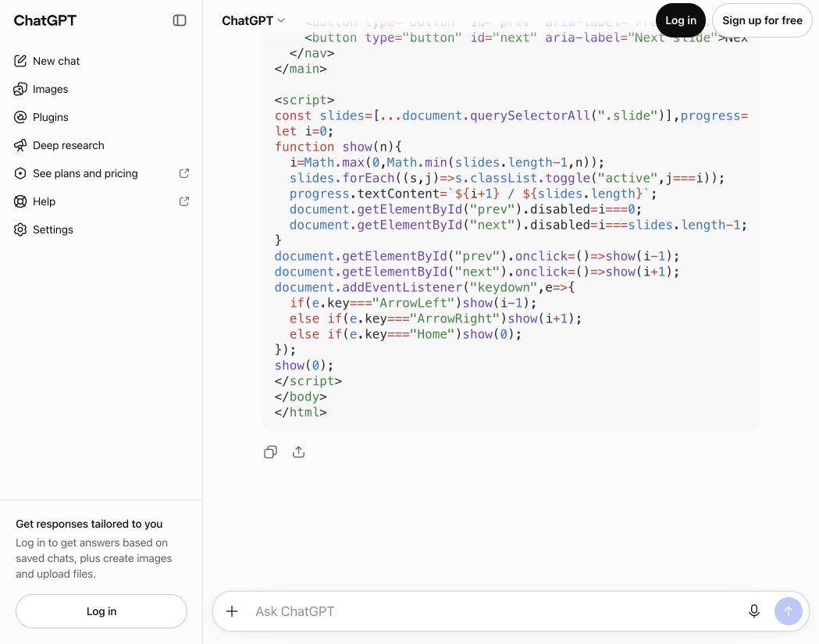Image resolution: width=819 pixels, height=644 pixels.
Task: Click the '</html>' closing tag line
Action: (301, 412)
